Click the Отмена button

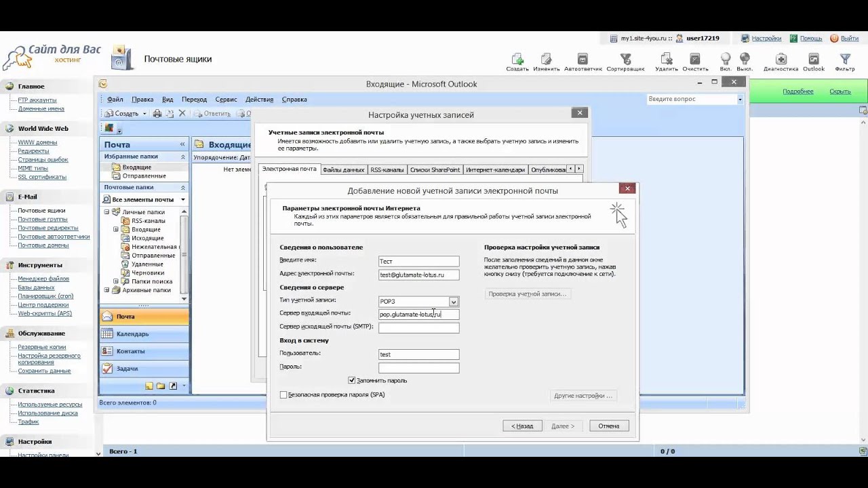(609, 426)
